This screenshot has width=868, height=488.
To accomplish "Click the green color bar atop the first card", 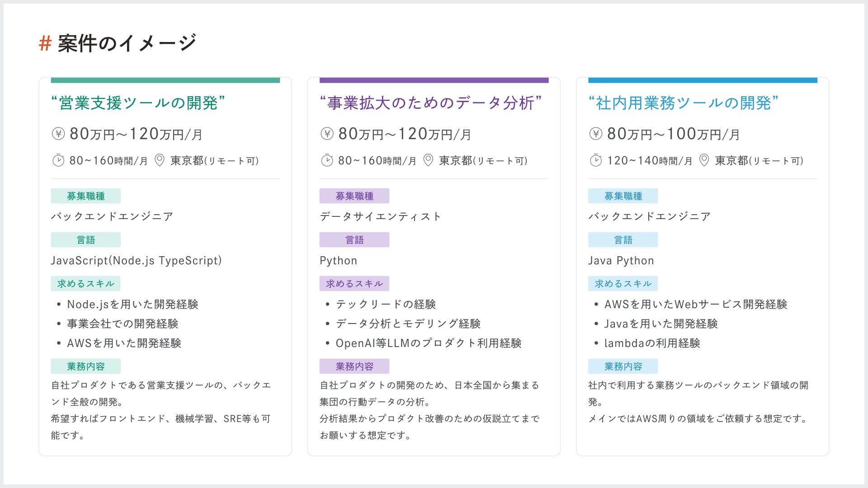I will 165,80.
